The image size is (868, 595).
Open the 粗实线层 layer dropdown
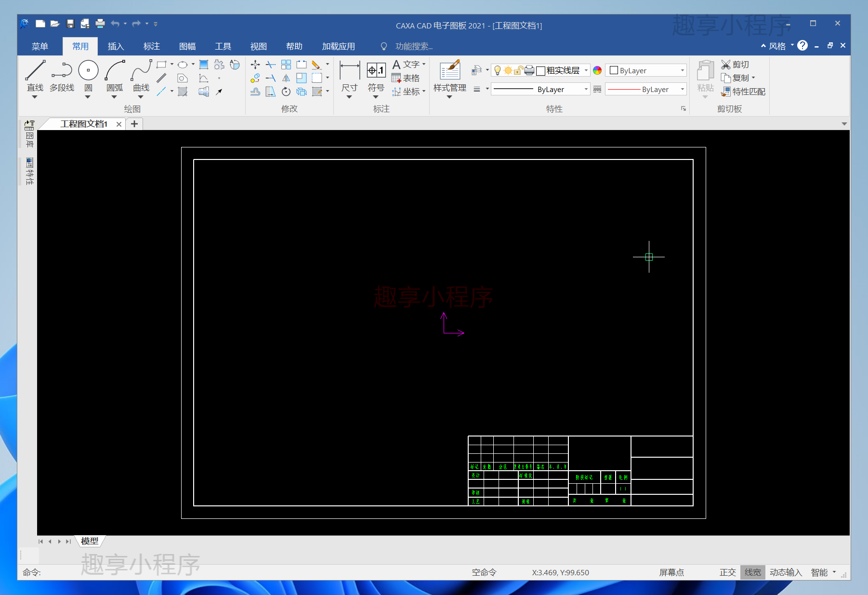click(x=586, y=70)
